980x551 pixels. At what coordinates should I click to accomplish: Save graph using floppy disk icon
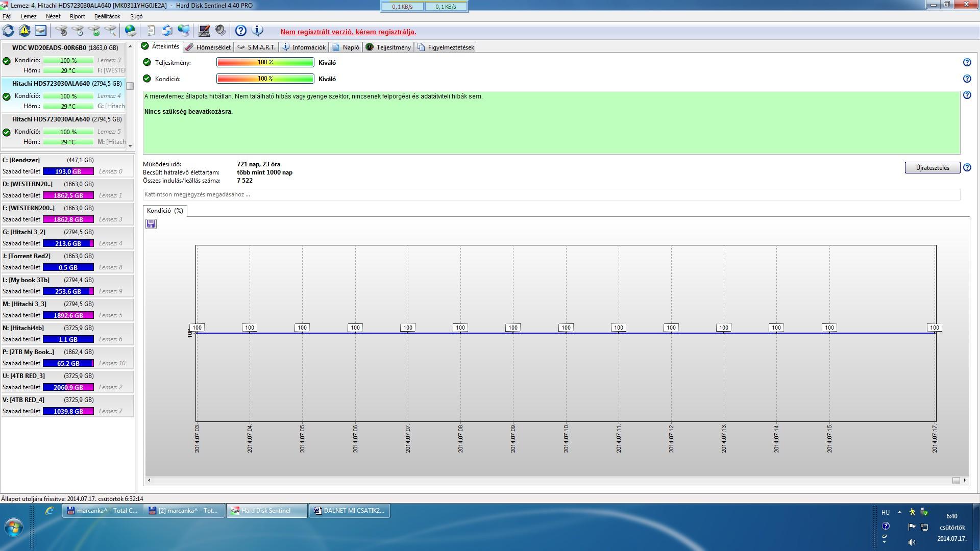(x=151, y=224)
